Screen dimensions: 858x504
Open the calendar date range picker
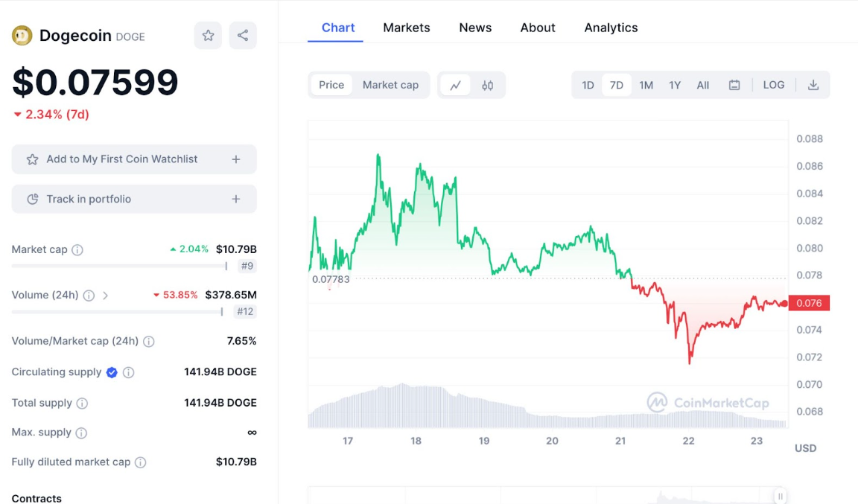pos(734,85)
